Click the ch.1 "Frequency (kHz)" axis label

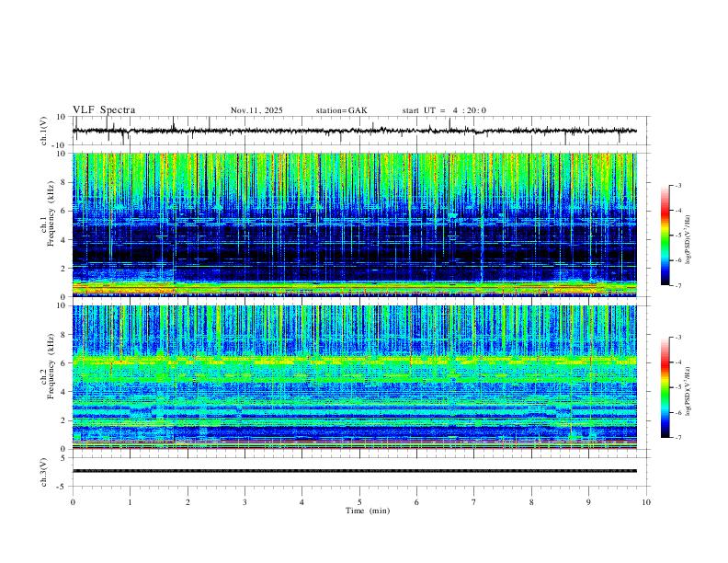[x=51, y=214]
